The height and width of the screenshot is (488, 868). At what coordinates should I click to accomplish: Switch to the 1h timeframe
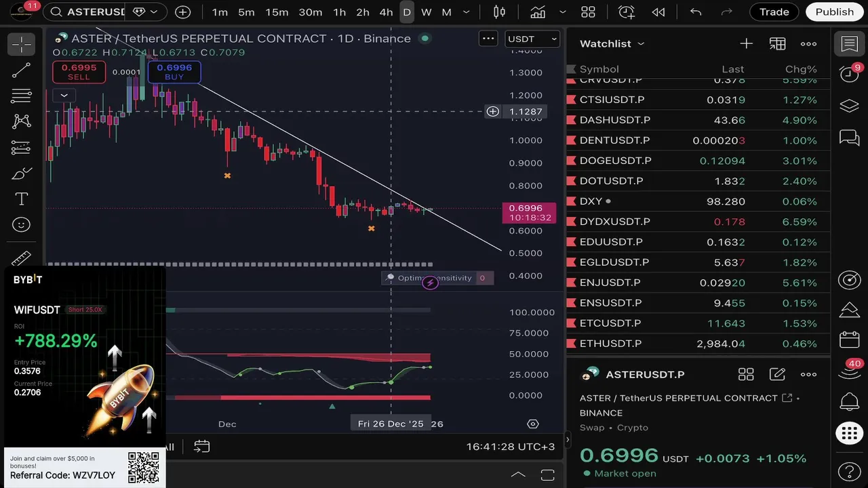point(340,12)
